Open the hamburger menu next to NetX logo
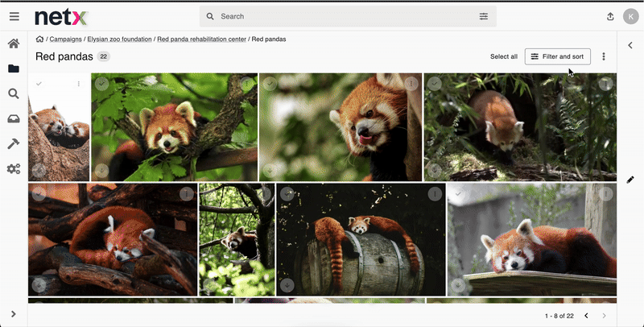The image size is (644, 327). pos(14,16)
